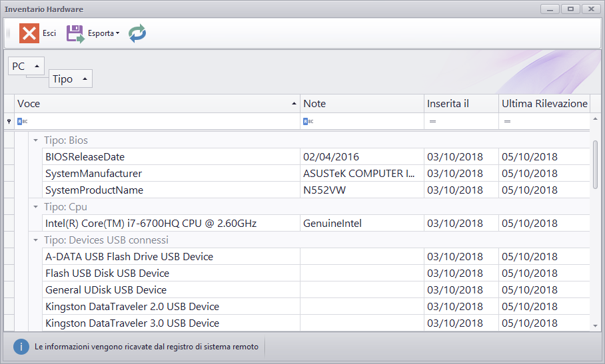
Task: Click the vertical scrollbar down arrow
Action: click(x=596, y=326)
